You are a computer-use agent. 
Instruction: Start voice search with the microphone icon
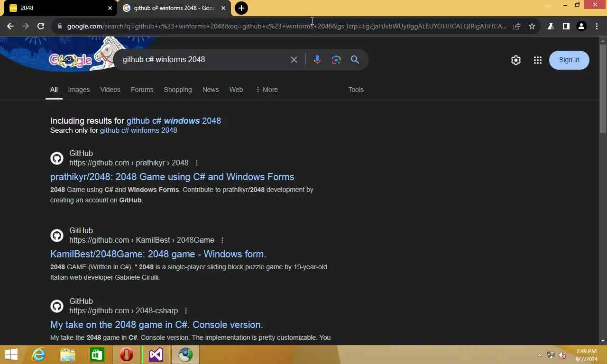tap(317, 60)
